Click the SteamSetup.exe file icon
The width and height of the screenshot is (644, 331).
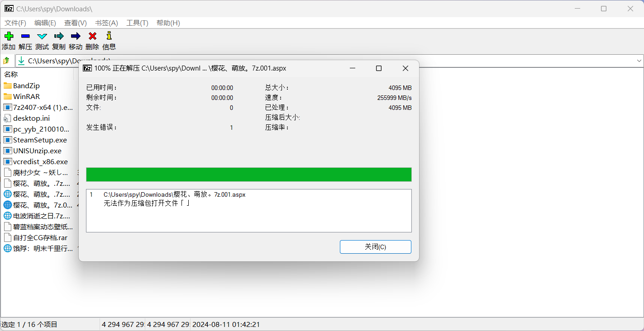pyautogui.click(x=7, y=140)
